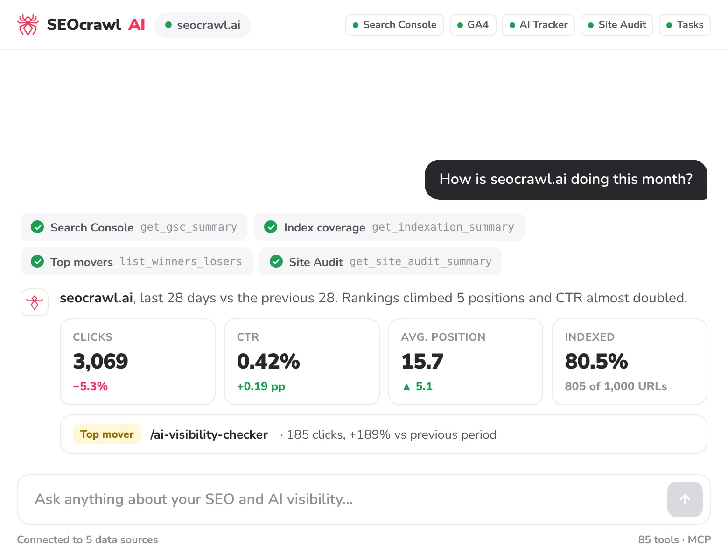Screen dimensions: 728x560
Task: Click the green check icon for Top movers
Action: [37, 261]
